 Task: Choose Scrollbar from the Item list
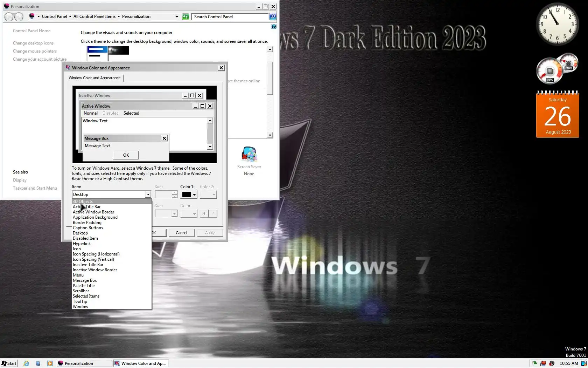tap(112, 291)
